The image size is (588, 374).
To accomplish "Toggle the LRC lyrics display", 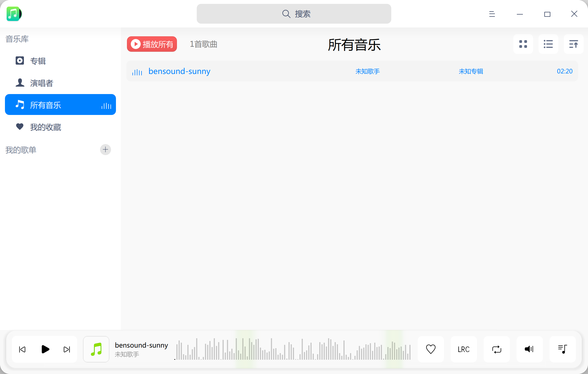I will click(x=464, y=349).
